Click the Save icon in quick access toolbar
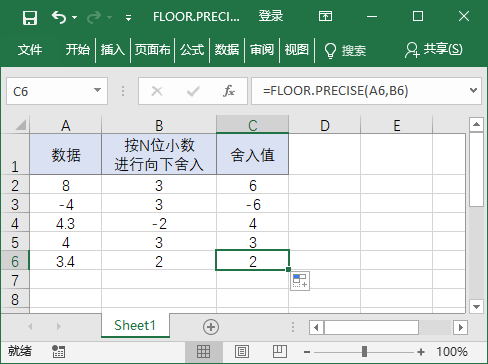Image resolution: width=488 pixels, height=364 pixels. coord(30,17)
